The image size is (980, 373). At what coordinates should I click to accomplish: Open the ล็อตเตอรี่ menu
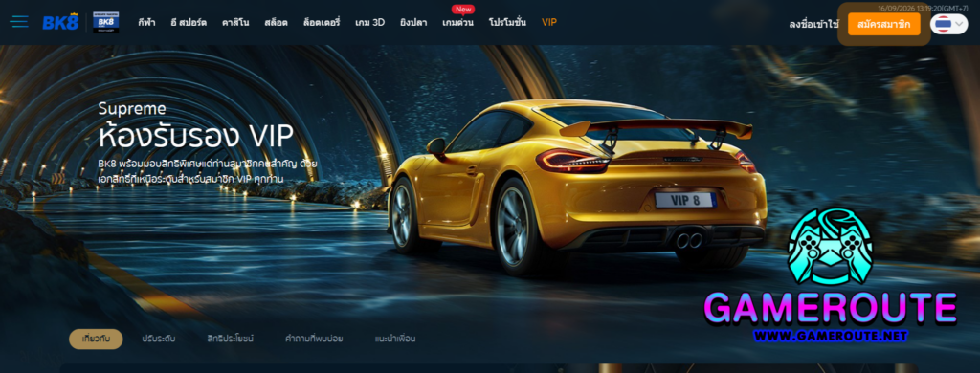322,23
